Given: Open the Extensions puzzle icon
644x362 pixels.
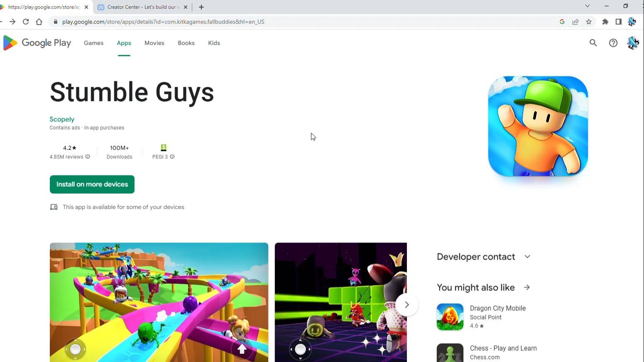Looking at the screenshot, I should pos(605,22).
